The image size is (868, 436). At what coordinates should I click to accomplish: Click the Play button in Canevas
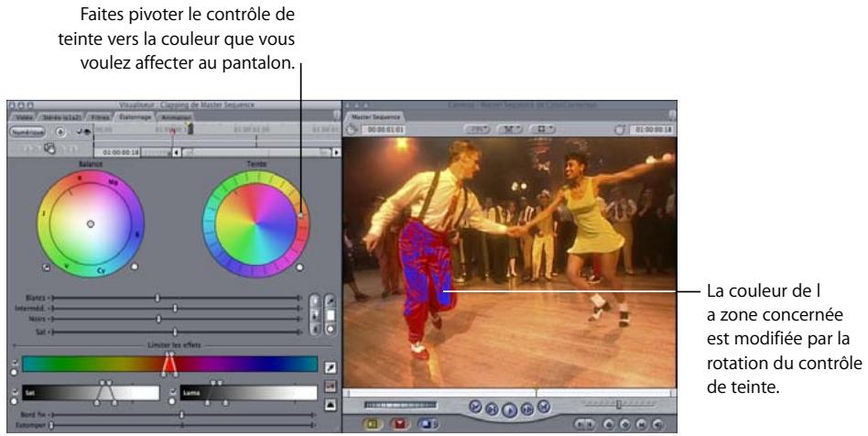pos(510,410)
